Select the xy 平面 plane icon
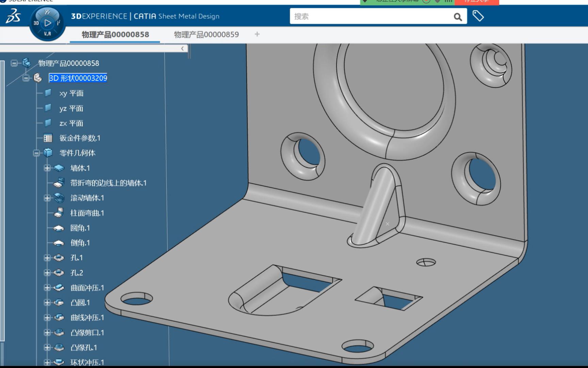Screen dimensions: 588x368 pos(48,93)
